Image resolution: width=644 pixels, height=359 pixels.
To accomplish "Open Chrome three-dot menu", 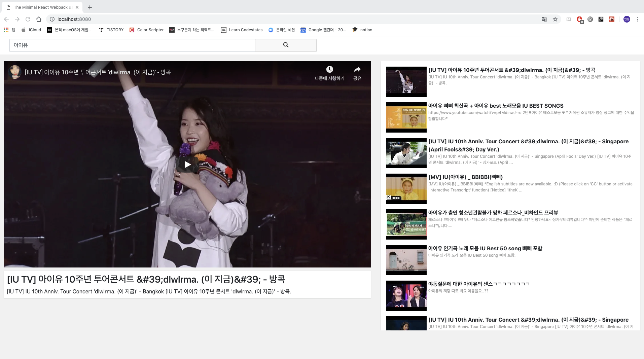I will tap(638, 19).
